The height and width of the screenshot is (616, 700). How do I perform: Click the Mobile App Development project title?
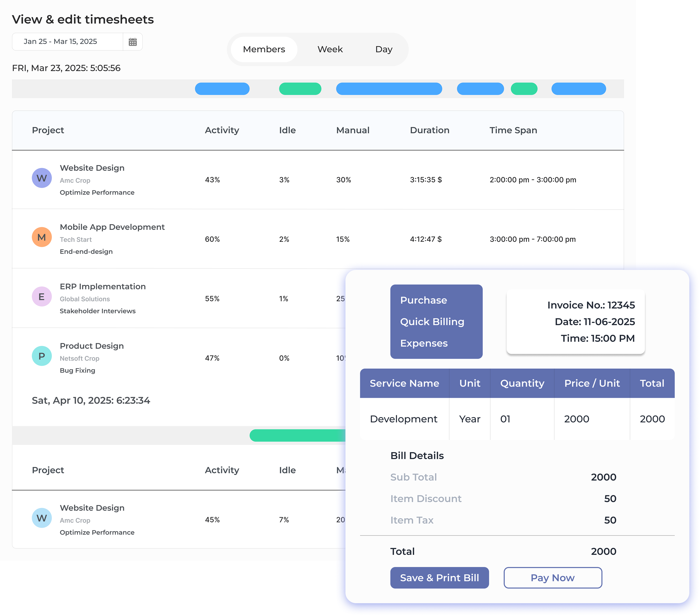pos(112,227)
